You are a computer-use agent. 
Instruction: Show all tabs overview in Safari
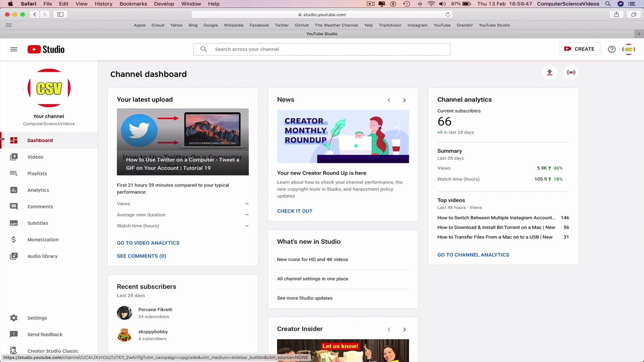(x=633, y=15)
